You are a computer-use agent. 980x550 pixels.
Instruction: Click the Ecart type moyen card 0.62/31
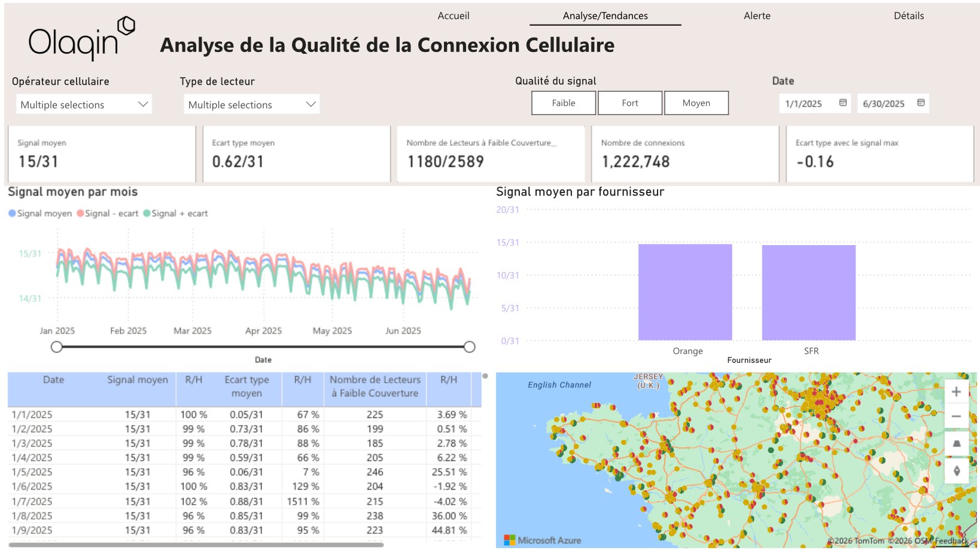point(238,161)
